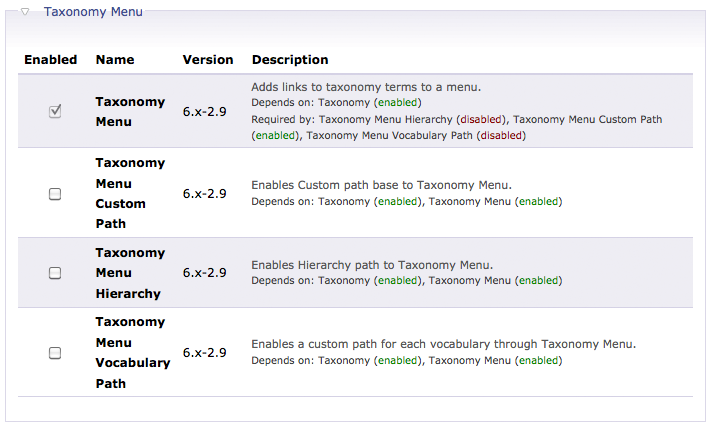Click the Version column header
The height and width of the screenshot is (427, 710).
point(208,60)
